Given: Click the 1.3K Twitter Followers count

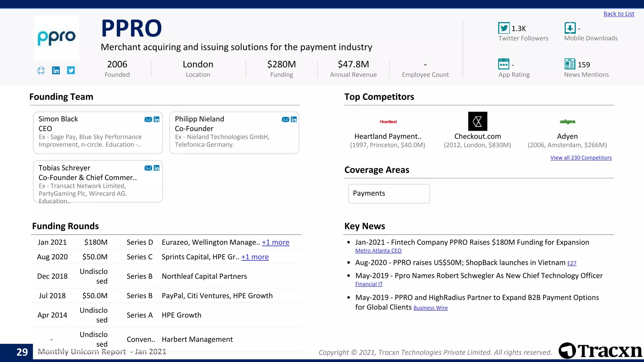Looking at the screenshot, I should [x=519, y=29].
